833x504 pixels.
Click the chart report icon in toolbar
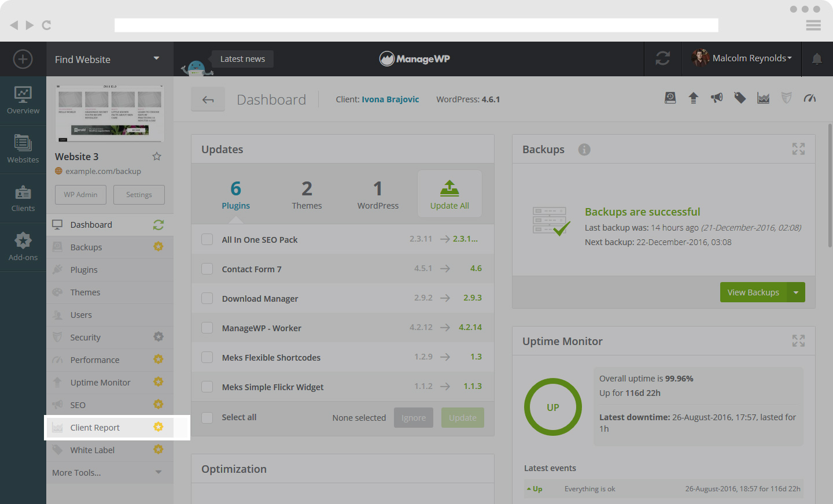[x=764, y=98]
